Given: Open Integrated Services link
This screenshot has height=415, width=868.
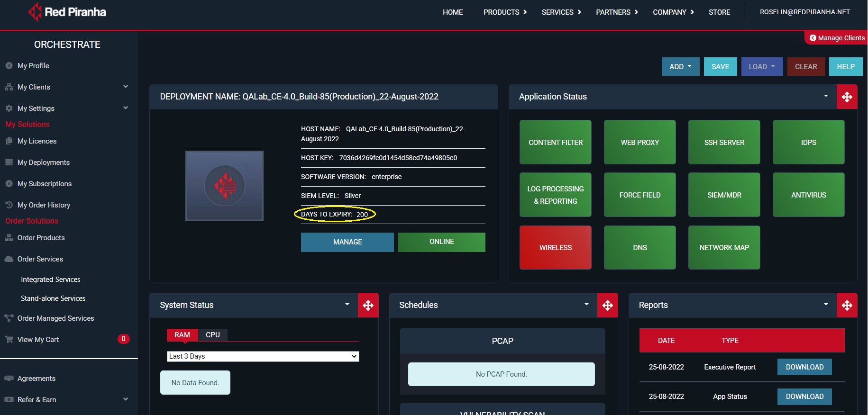Looking at the screenshot, I should pos(51,280).
